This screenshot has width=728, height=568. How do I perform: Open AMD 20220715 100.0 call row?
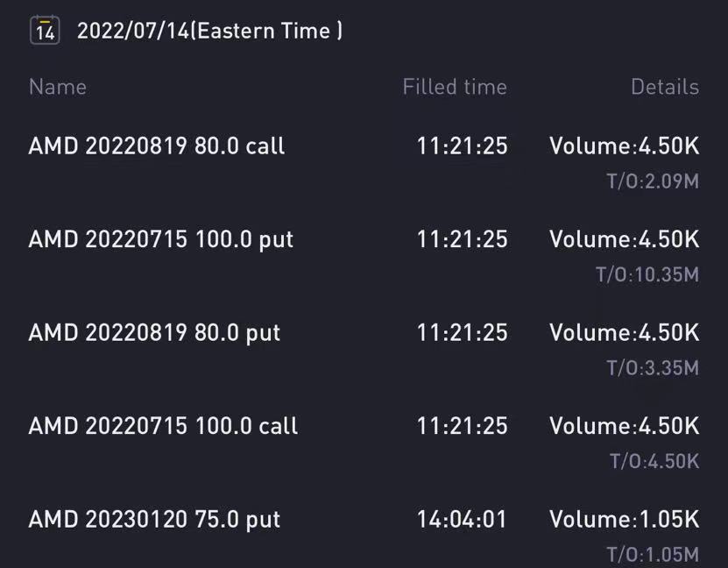pos(364,442)
